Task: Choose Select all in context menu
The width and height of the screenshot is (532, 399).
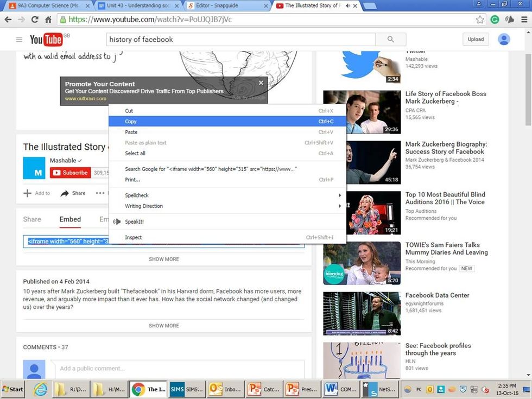Action: (x=227, y=153)
